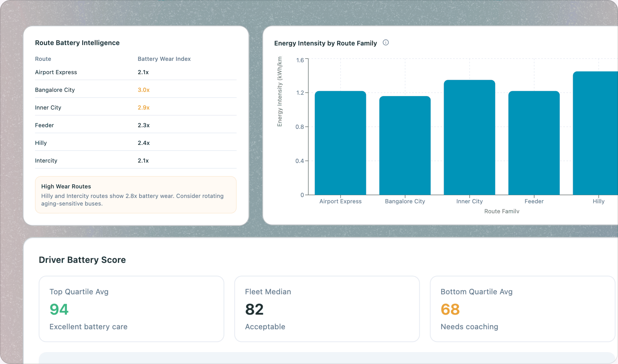Click the Fleet Median score card
The image size is (618, 364).
coord(327,309)
